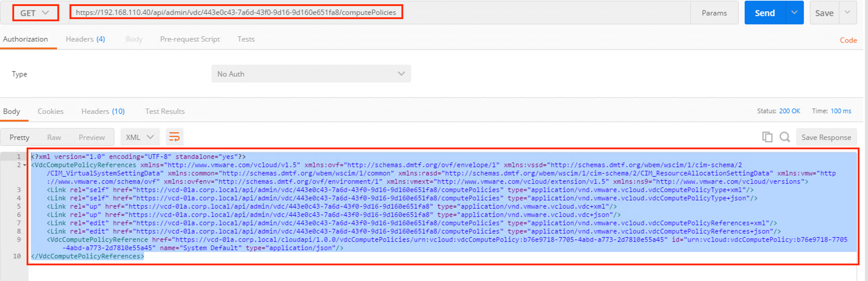Open the GET method dropdown
The image size is (868, 281).
click(x=35, y=13)
